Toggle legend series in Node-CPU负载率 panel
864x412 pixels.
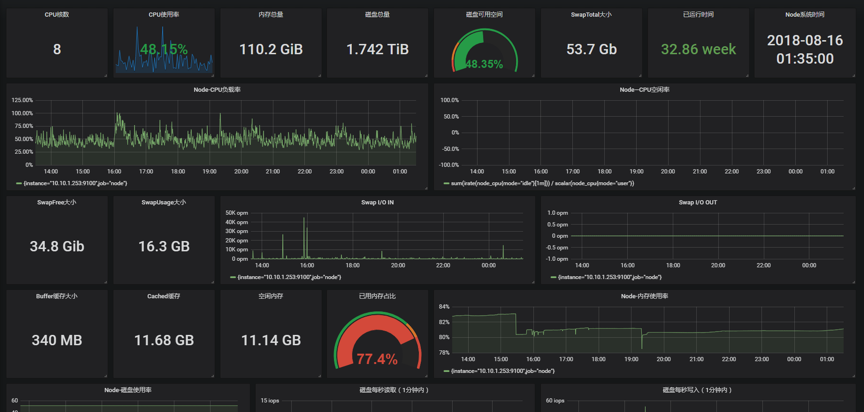75,183
